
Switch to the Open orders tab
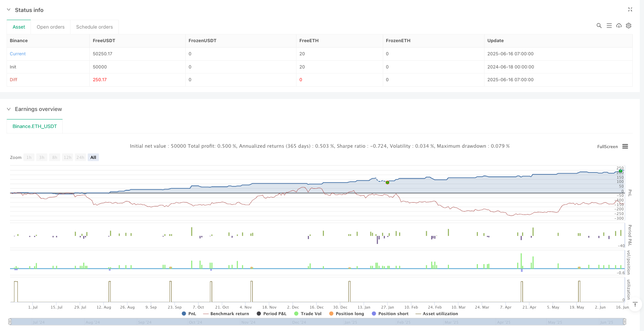click(x=51, y=27)
